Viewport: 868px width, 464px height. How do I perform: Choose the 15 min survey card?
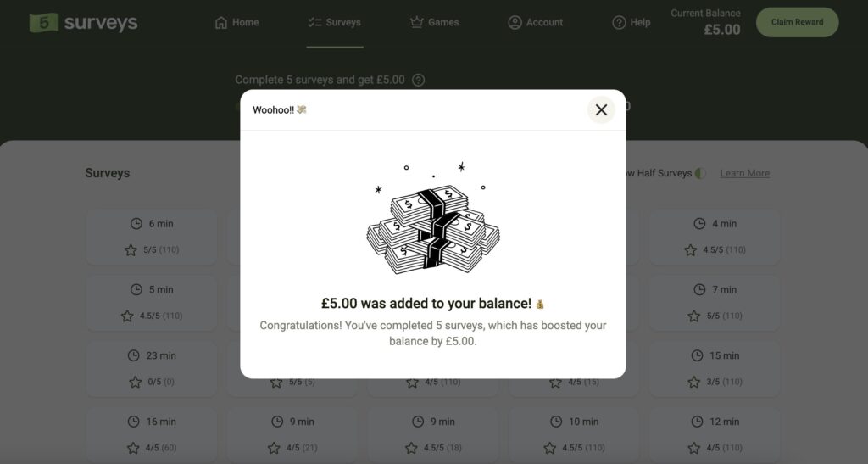715,368
